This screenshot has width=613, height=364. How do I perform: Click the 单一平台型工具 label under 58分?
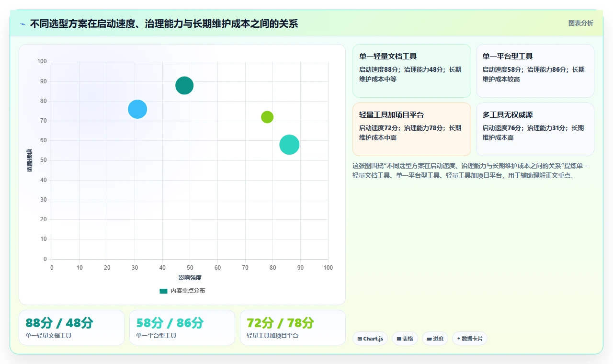(x=156, y=336)
